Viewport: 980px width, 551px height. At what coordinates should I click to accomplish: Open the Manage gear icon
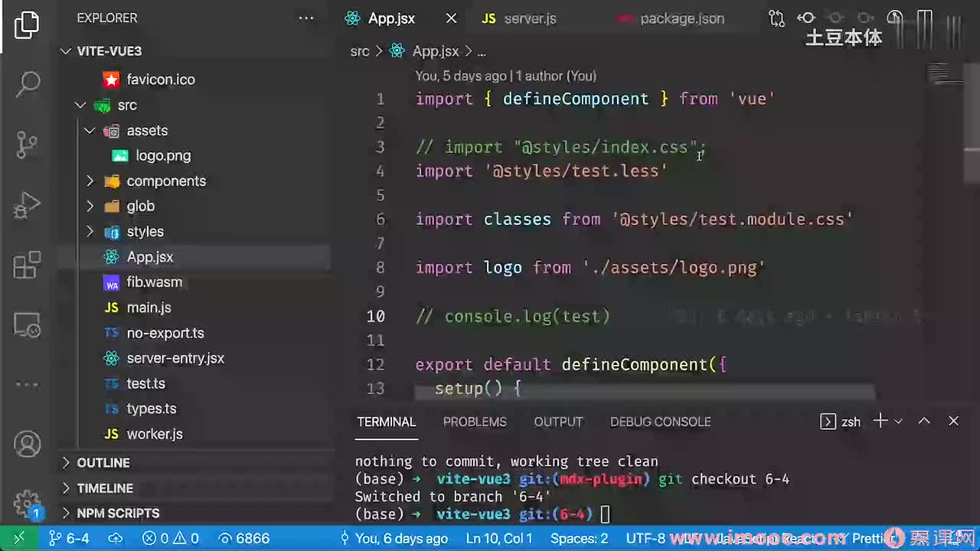point(28,503)
